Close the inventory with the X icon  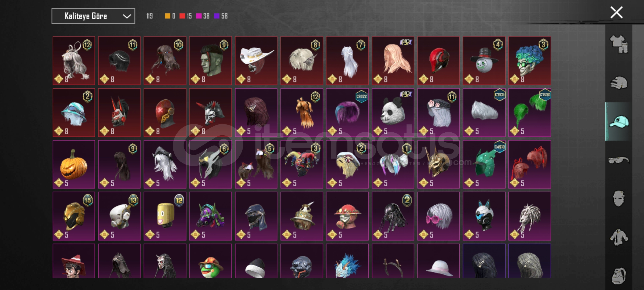pos(616,13)
